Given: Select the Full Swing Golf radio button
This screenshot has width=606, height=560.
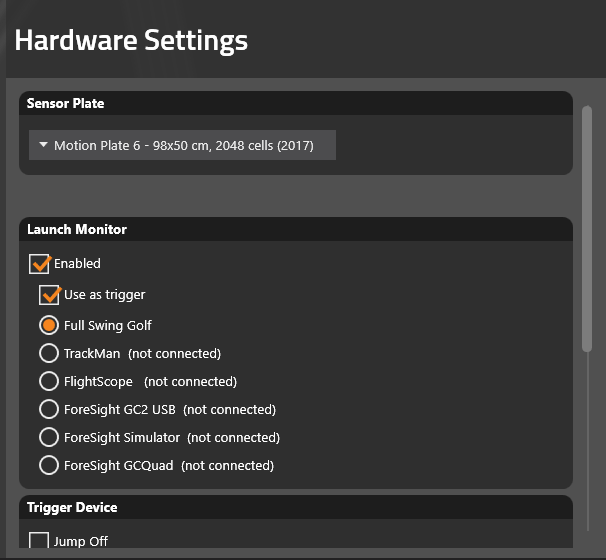Looking at the screenshot, I should coord(49,325).
